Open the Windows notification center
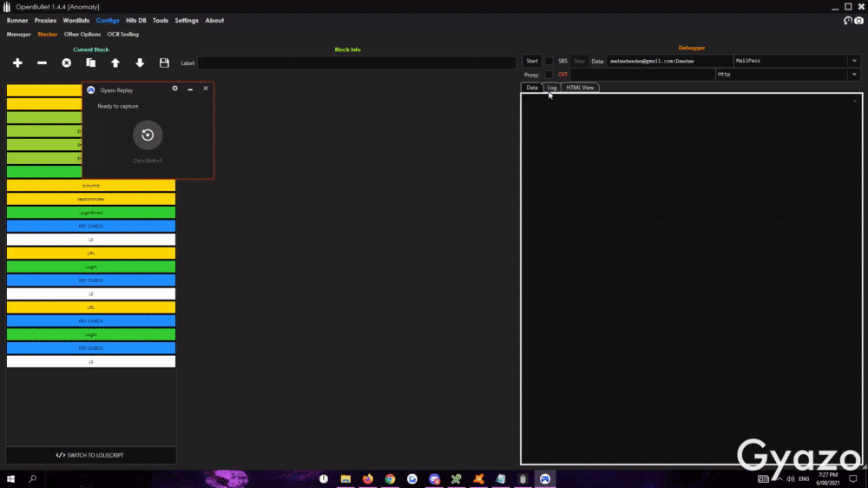Viewport: 868px width, 488px height. tap(853, 479)
